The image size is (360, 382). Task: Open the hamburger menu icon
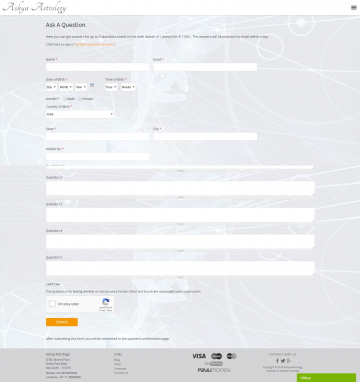coord(354,8)
